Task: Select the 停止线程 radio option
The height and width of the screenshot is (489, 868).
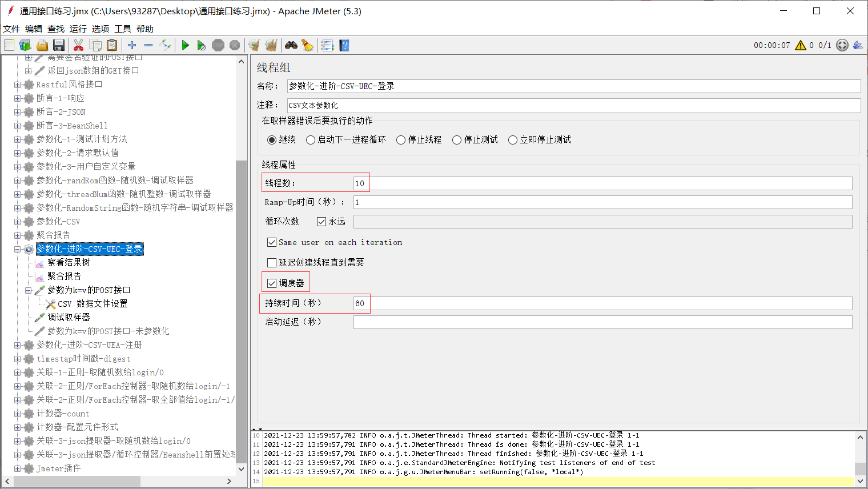Action: [401, 140]
